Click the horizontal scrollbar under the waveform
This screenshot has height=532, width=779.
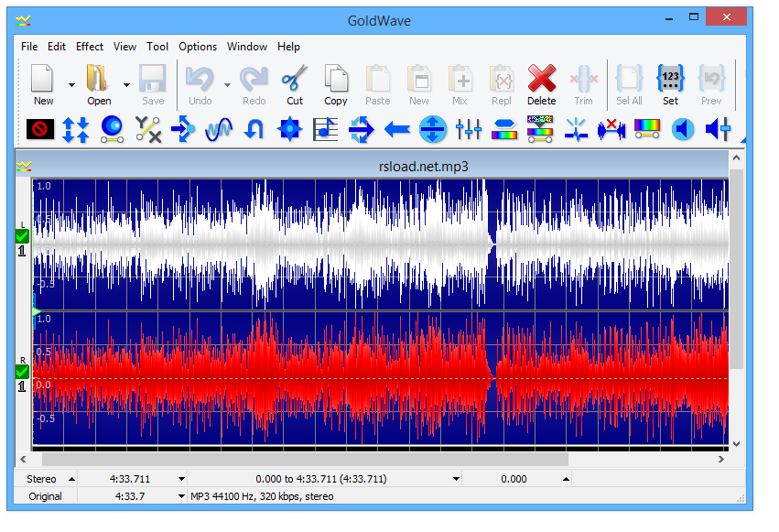(x=304, y=459)
